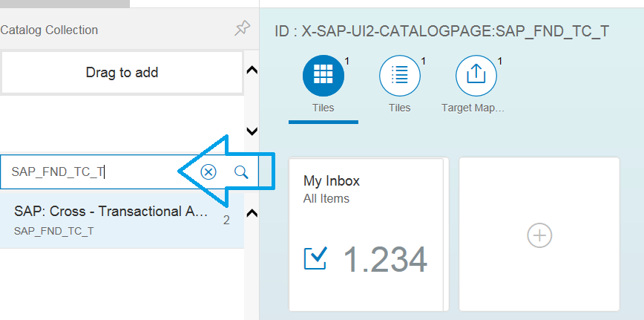Click the catalog ID title text
Screen dimensions: 644x320
coord(442,31)
